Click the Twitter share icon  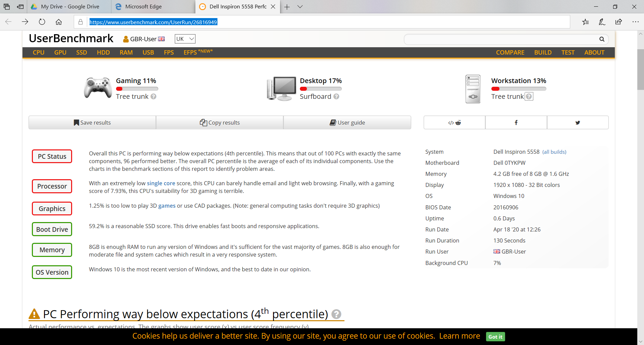point(578,123)
